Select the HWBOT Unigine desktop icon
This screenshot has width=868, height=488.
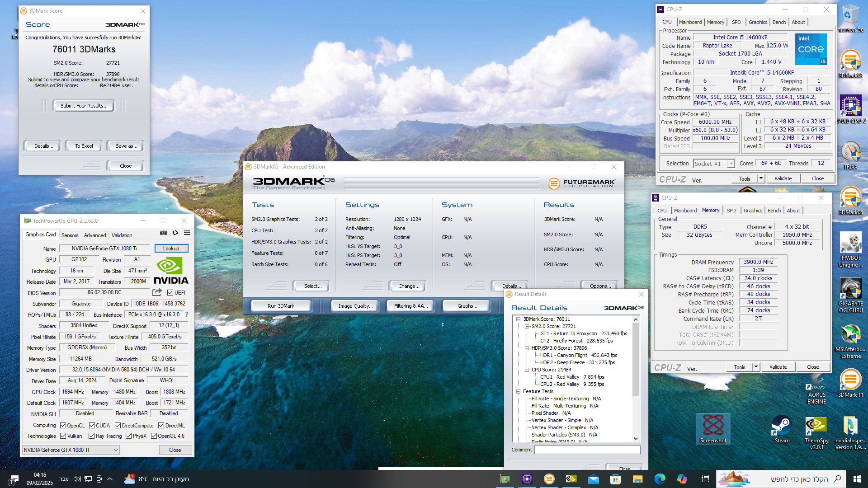pos(850,250)
